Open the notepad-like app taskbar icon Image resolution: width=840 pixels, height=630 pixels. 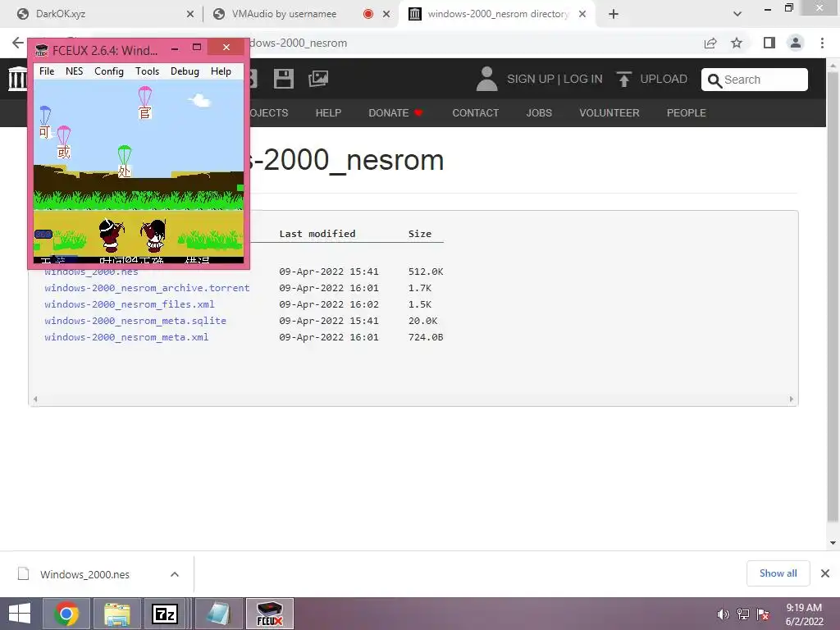pos(218,614)
